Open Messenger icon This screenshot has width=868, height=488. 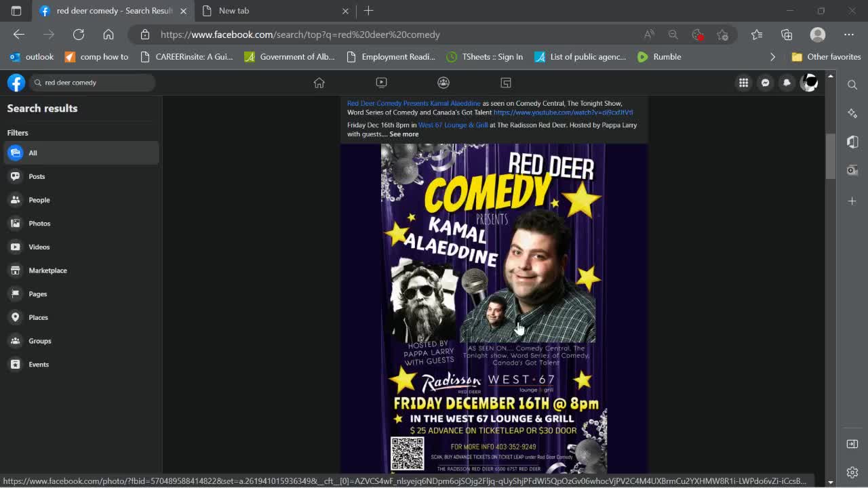(x=766, y=83)
